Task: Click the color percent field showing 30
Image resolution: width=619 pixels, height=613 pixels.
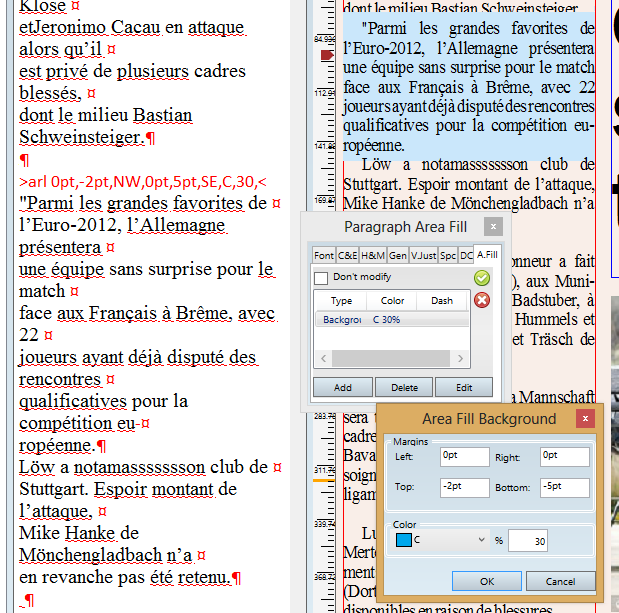Action: click(528, 540)
